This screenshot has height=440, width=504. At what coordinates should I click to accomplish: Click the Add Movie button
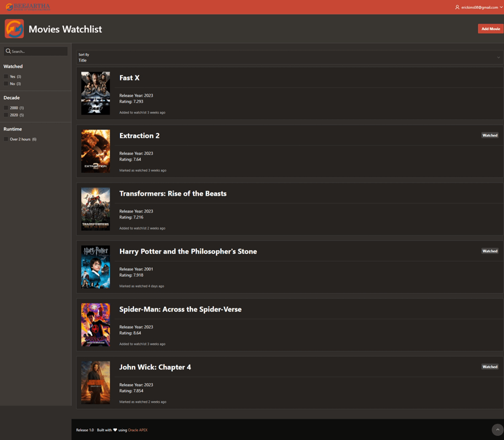[491, 28]
